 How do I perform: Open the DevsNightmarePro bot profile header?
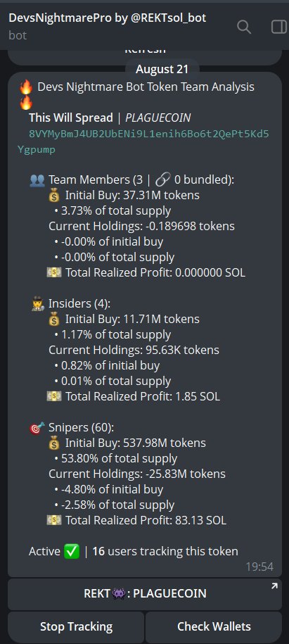pos(108,25)
